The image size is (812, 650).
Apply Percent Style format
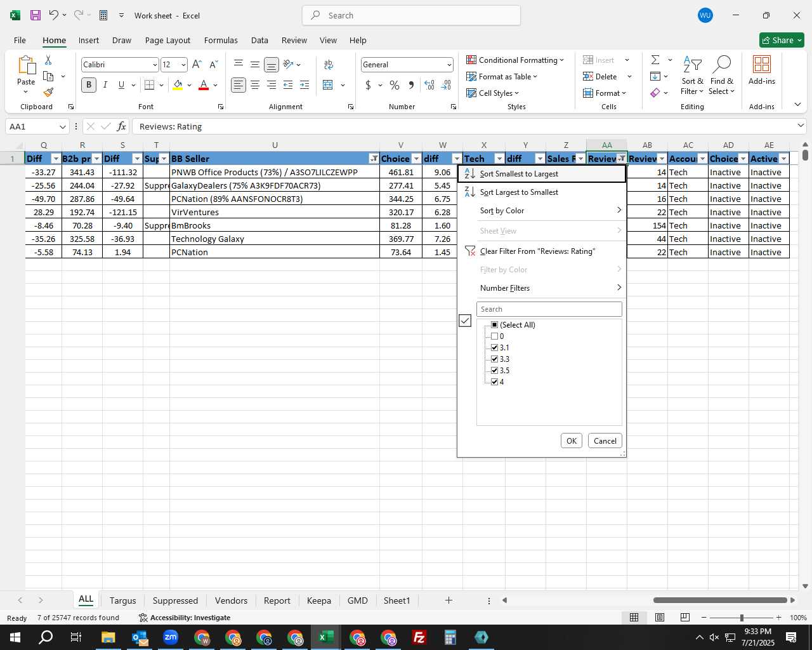[395, 84]
